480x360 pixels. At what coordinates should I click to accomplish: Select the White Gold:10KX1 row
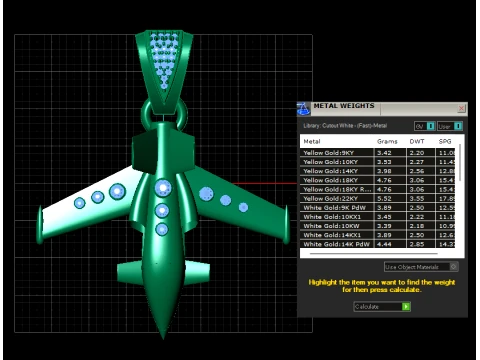[378, 217]
